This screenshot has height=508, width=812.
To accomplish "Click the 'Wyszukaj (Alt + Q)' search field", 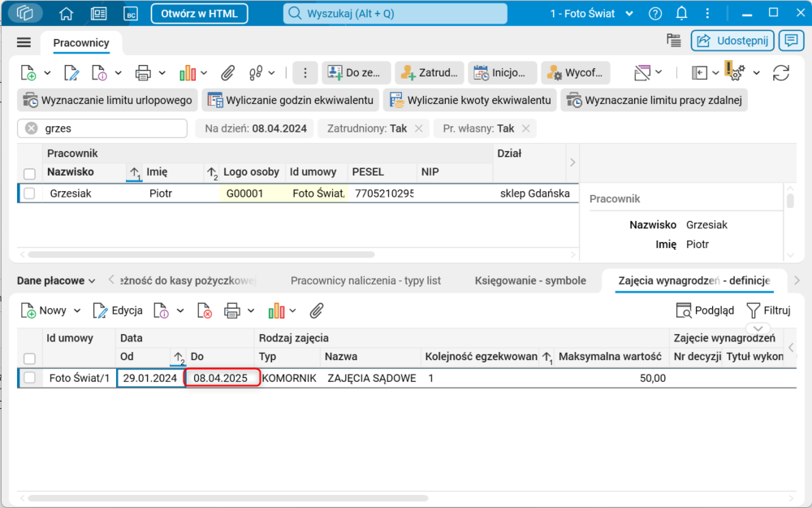I will pos(395,14).
